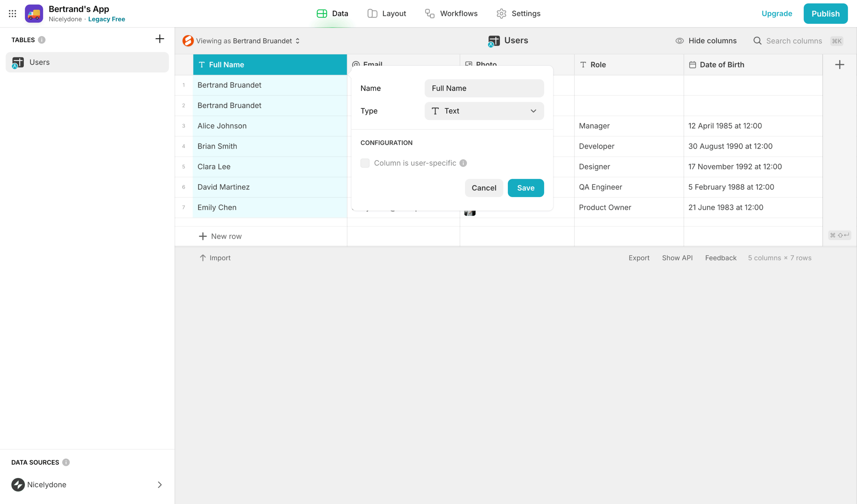Select the David Martinez name cell
This screenshot has height=504, width=857.
(x=270, y=187)
